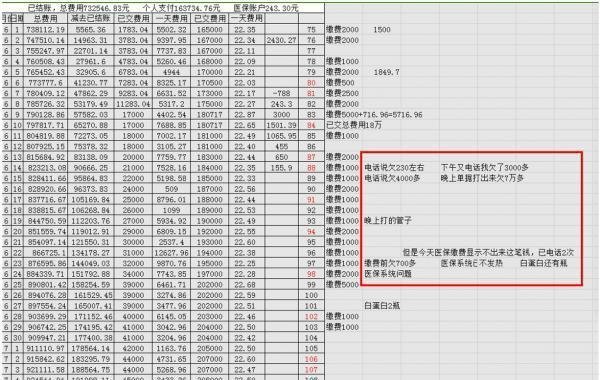Select cell reading 5260.46
Image resolution: width=600 pixels, height=380 pixels.
(x=171, y=62)
